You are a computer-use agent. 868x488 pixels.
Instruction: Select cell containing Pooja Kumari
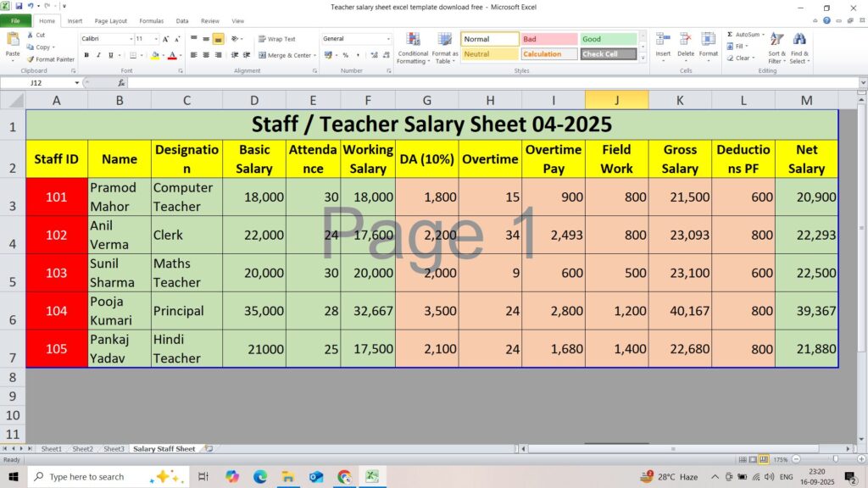click(120, 311)
